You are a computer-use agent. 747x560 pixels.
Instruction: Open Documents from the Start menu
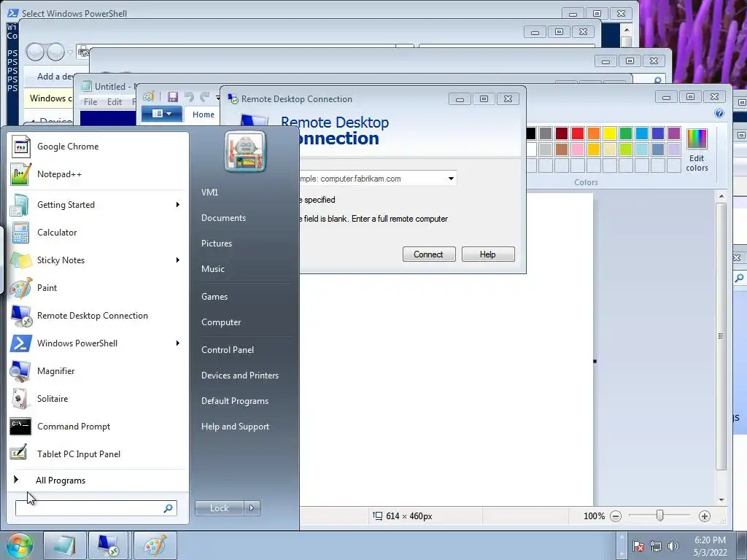(223, 218)
